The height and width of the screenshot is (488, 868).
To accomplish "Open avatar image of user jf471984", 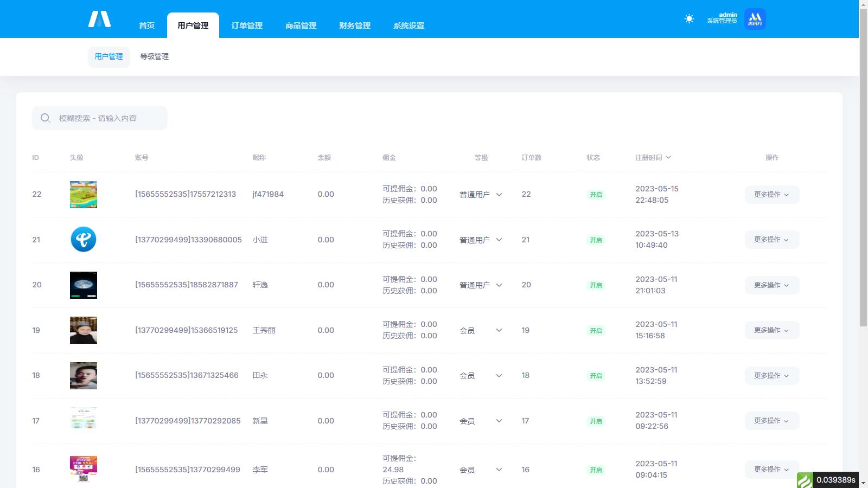I will pyautogui.click(x=84, y=195).
